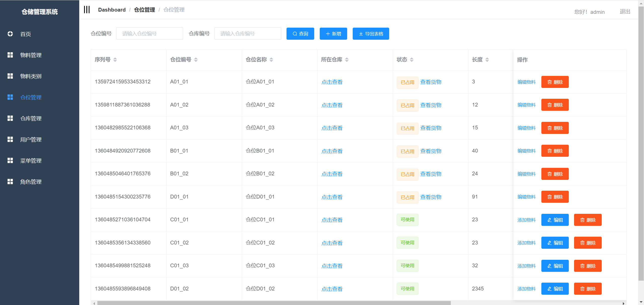The image size is (644, 305).
Task: Sort table by 状态 sort arrows
Action: (x=412, y=60)
